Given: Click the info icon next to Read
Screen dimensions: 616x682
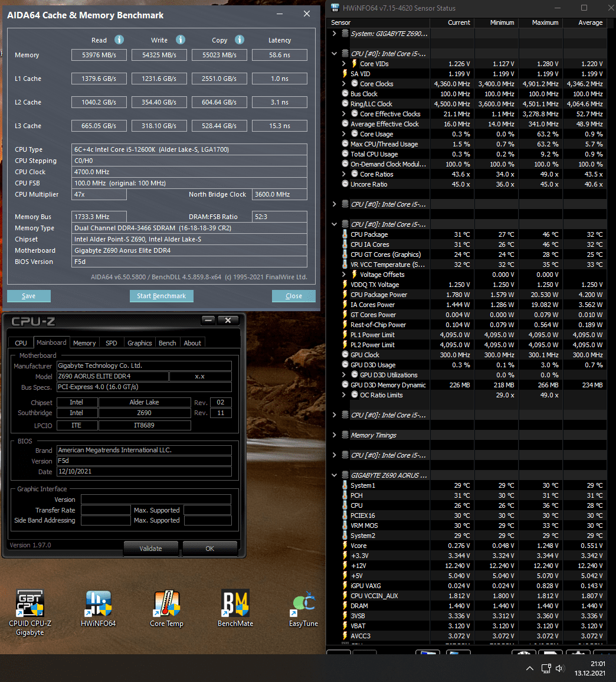Looking at the screenshot, I should (119, 40).
